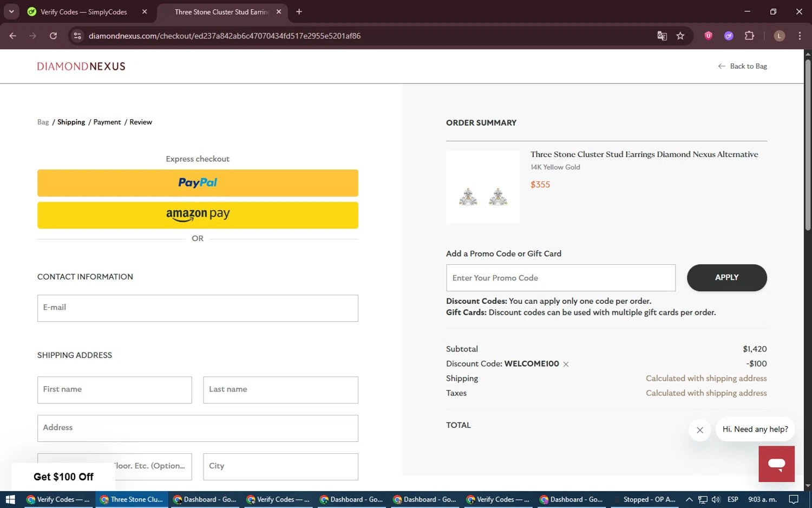This screenshot has height=508, width=812.
Task: Focus the Last name field
Action: tap(280, 390)
